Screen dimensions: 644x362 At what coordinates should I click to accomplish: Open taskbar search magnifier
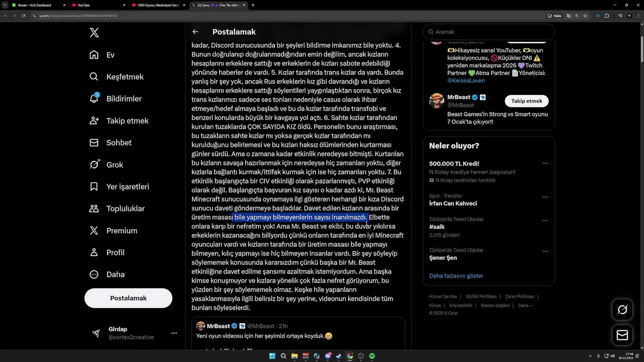pos(283,356)
